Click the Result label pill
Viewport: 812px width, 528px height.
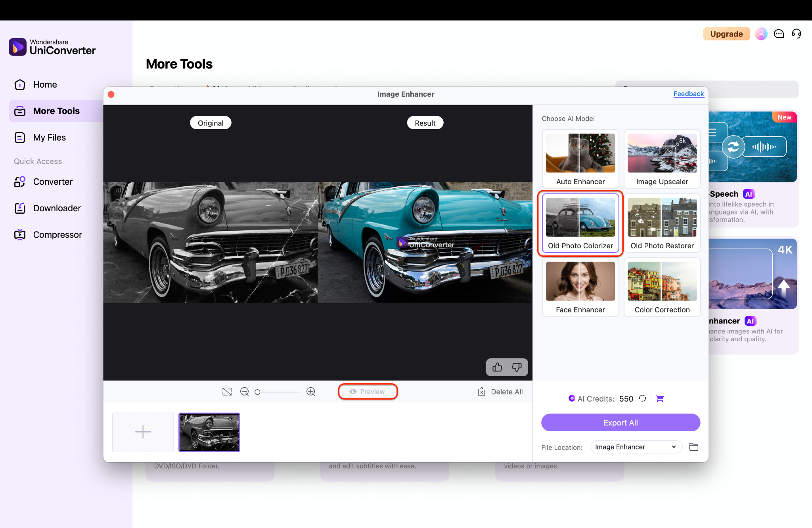pyautogui.click(x=425, y=123)
